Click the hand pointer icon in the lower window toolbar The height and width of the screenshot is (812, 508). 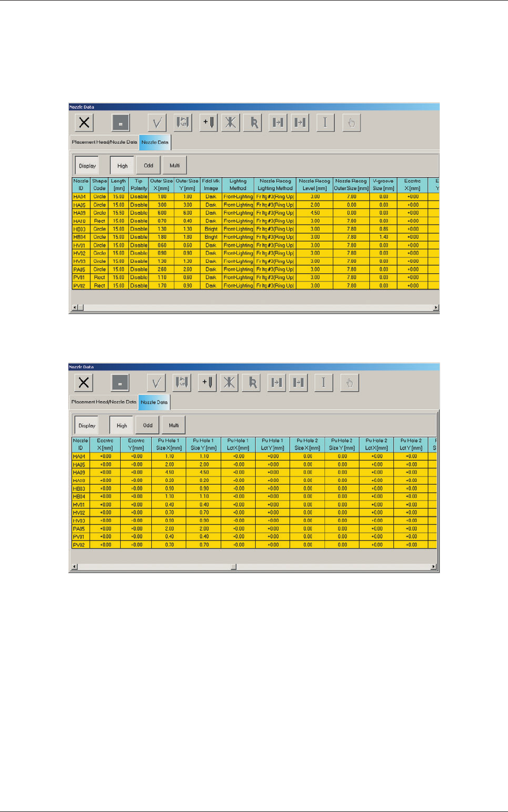coord(350,383)
